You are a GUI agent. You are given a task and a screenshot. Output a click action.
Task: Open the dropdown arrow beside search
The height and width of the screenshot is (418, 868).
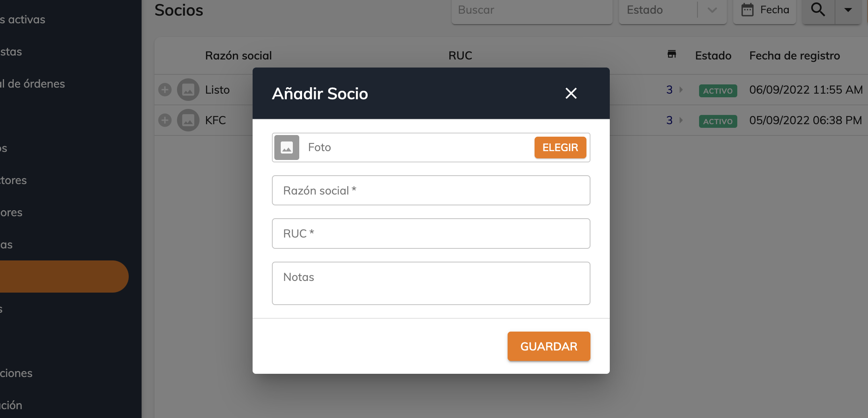(x=848, y=10)
